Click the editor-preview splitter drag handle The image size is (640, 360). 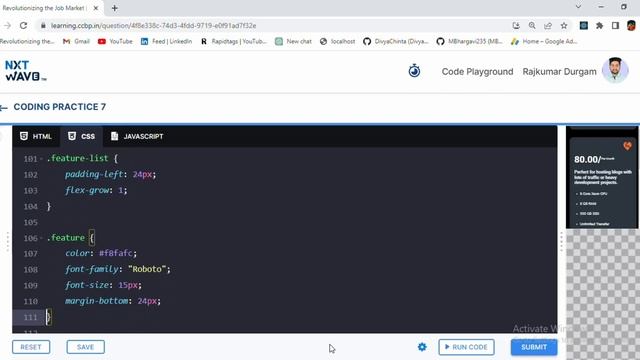(561, 242)
